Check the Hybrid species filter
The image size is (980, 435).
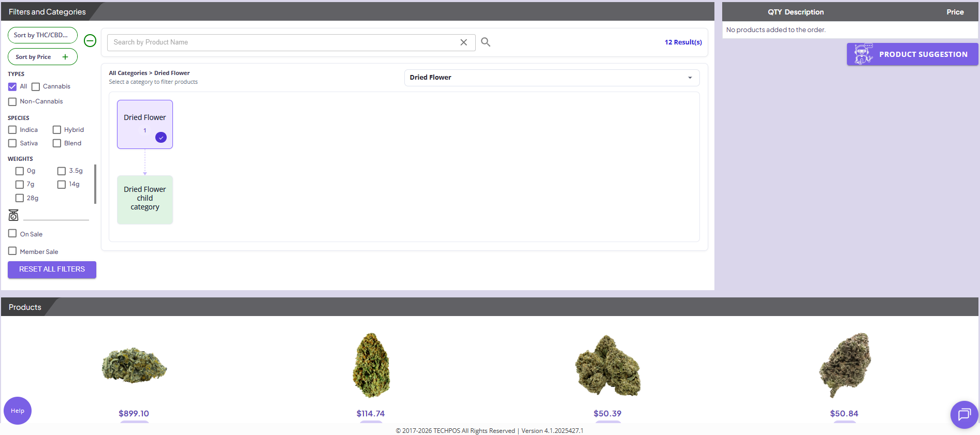pos(57,130)
